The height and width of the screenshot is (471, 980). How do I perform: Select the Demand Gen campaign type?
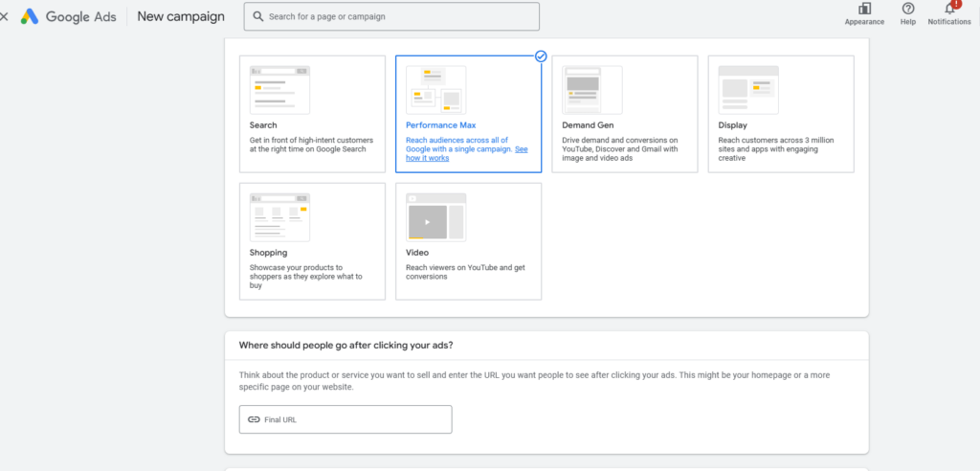[x=624, y=114]
